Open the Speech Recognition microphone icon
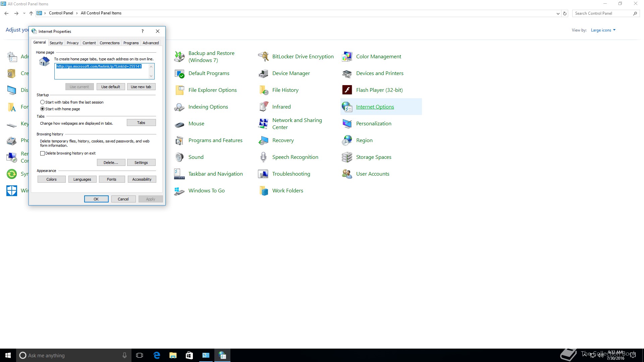644x362 pixels. coord(263,157)
